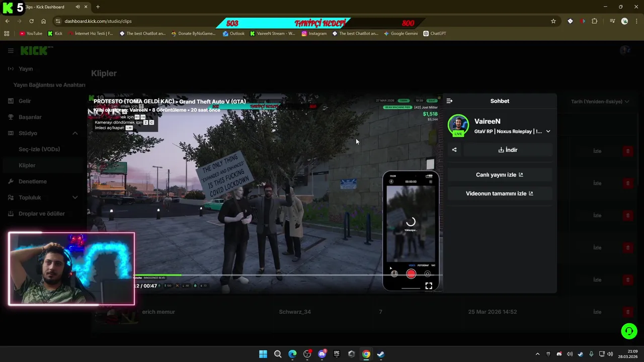Click Schwarz_34 creator name
The height and width of the screenshot is (362, 644).
pyautogui.click(x=295, y=312)
